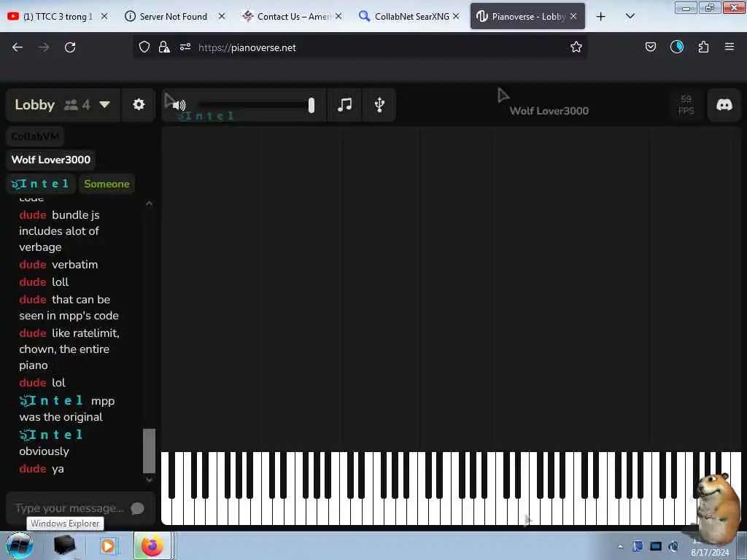
Task: Open a new browser tab
Action: pos(601,17)
